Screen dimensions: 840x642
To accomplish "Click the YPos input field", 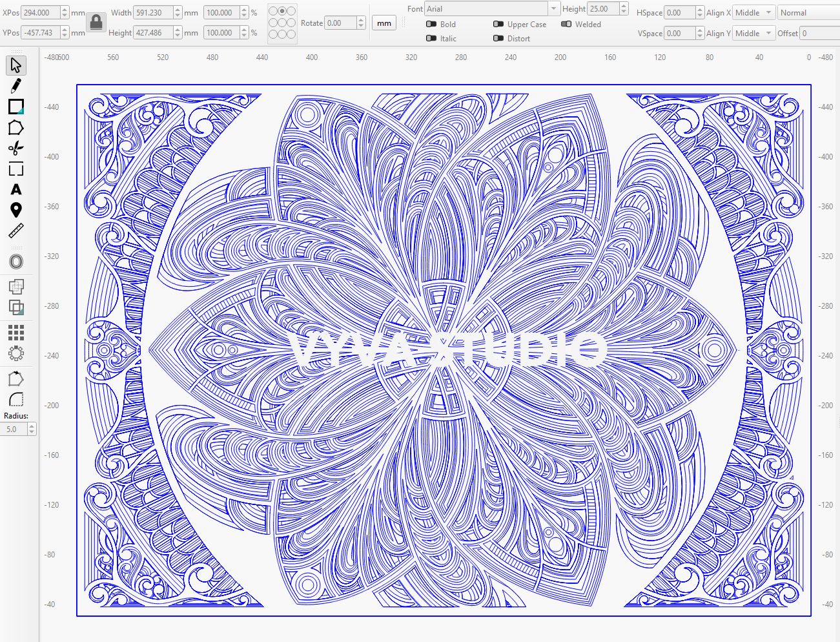I will (x=41, y=32).
